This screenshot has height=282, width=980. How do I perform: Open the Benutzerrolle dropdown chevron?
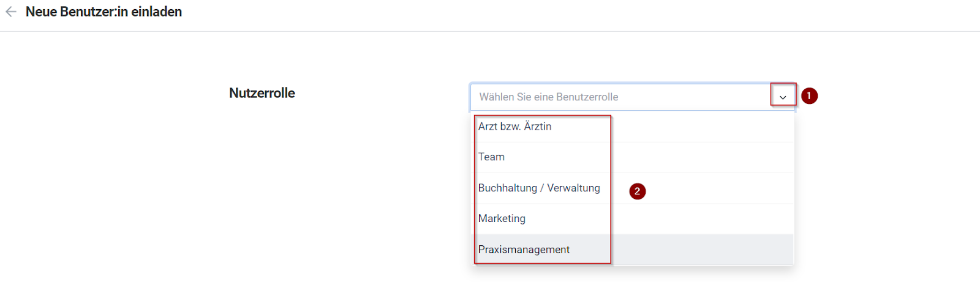783,97
